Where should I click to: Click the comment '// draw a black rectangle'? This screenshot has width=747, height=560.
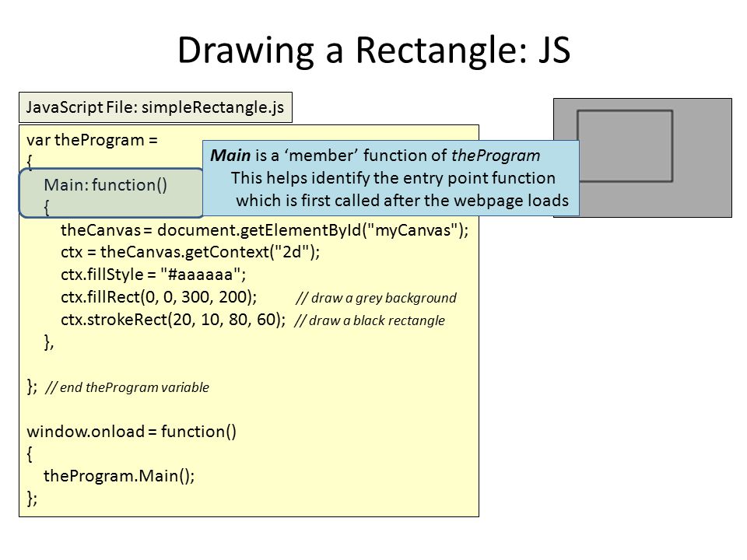369,320
